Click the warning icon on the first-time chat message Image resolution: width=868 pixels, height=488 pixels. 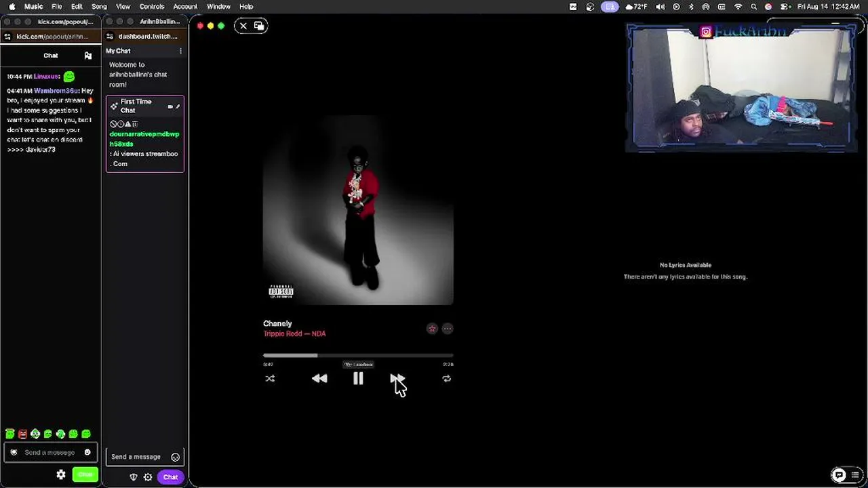pos(127,124)
